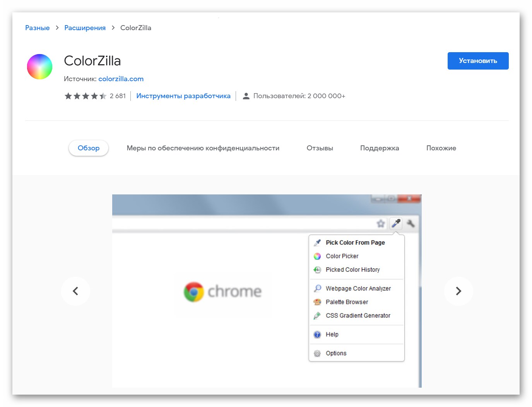Choose Color Picker in the menu

357,256
